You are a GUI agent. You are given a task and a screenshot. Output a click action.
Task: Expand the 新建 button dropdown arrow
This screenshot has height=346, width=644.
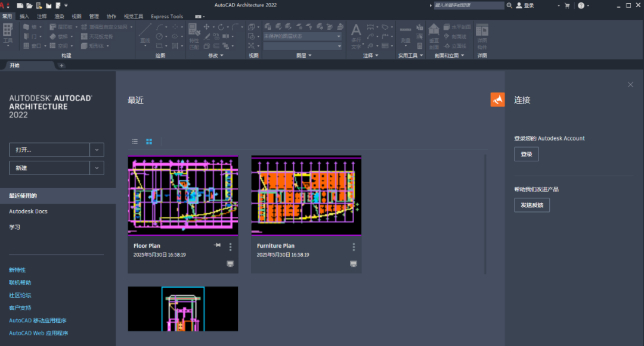pos(97,168)
